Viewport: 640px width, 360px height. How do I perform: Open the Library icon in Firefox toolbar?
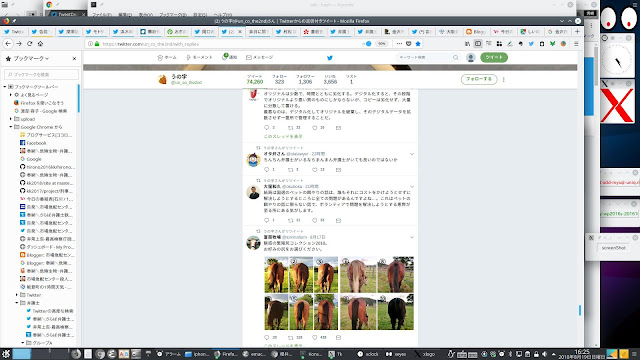click(467, 44)
